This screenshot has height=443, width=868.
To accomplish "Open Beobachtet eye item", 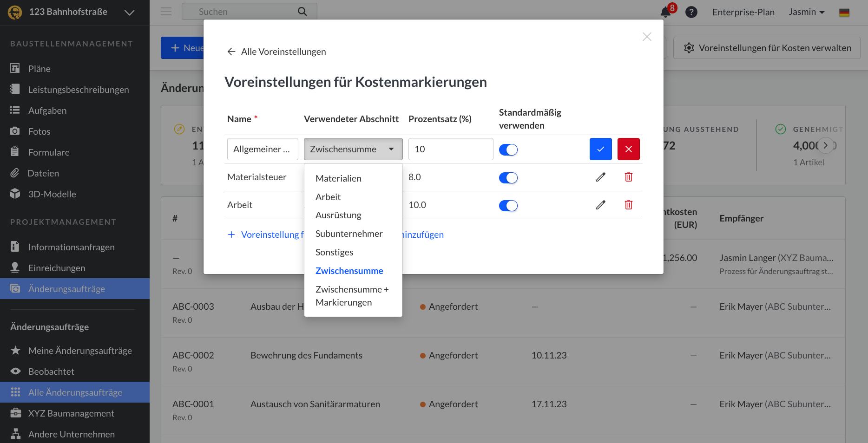I will [75, 371].
